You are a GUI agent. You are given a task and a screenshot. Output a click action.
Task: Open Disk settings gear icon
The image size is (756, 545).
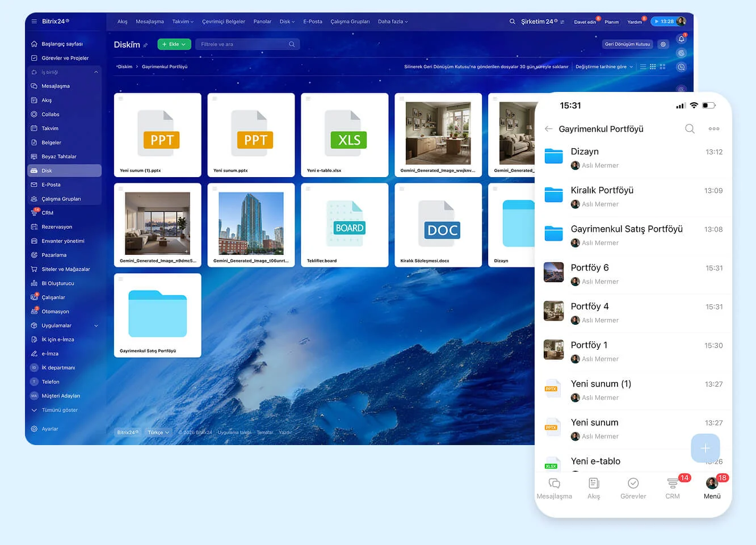[x=663, y=44]
